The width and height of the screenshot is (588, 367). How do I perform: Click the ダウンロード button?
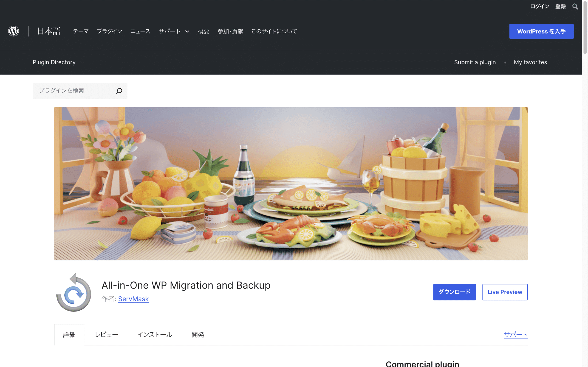tap(455, 292)
